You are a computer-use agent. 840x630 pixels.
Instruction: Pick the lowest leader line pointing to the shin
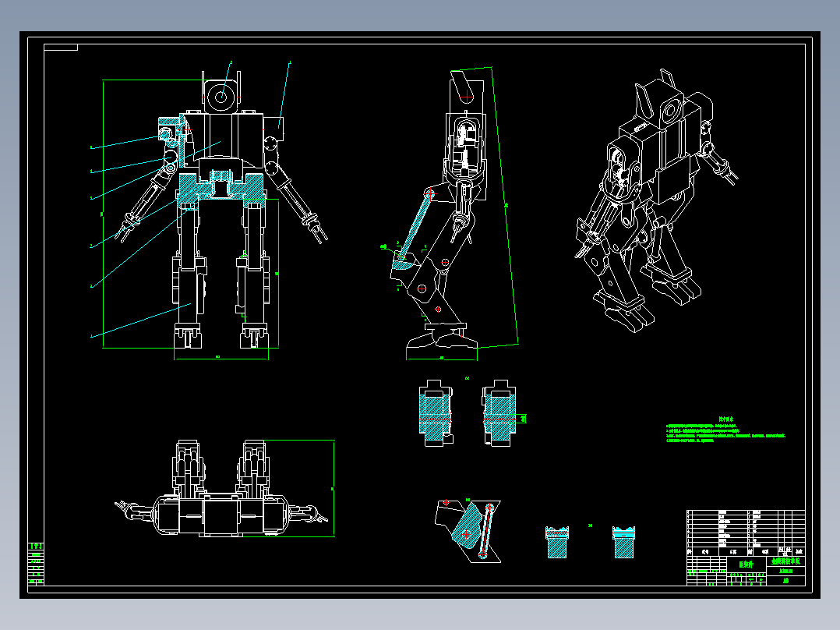141,320
